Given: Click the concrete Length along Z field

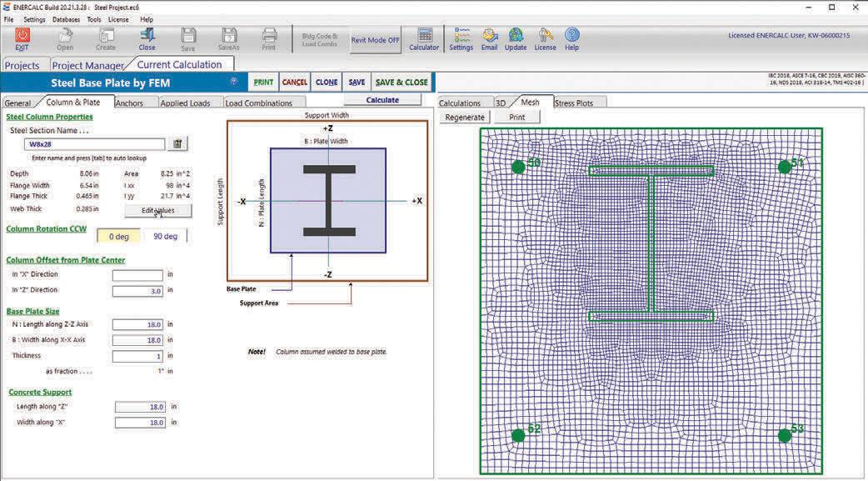Looking at the screenshot, I should coord(141,408).
